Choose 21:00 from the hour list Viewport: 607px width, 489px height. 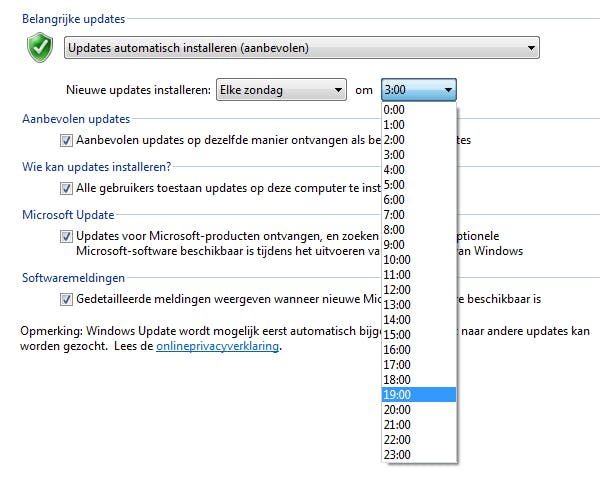click(x=418, y=425)
